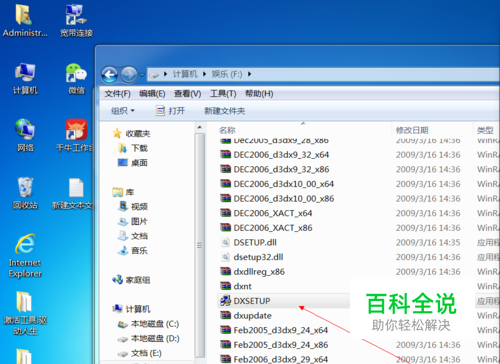Image resolution: width=500 pixels, height=364 pixels.
Task: Open the 计算机 desktop icon
Action: click(x=25, y=79)
